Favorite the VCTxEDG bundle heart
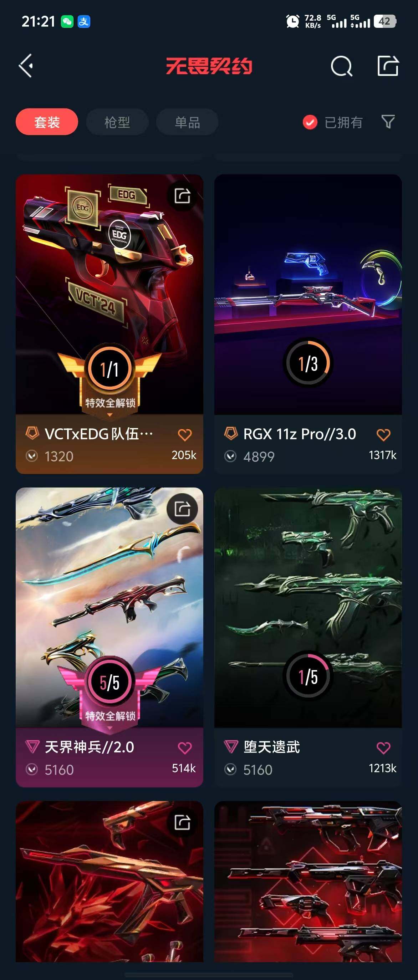This screenshot has width=418, height=980. coord(185,434)
